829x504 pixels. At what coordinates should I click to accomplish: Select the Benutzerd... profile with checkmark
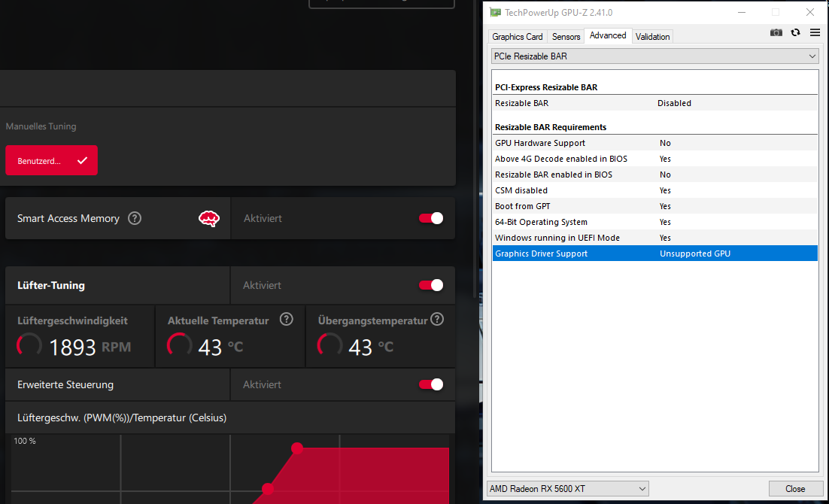(51, 160)
